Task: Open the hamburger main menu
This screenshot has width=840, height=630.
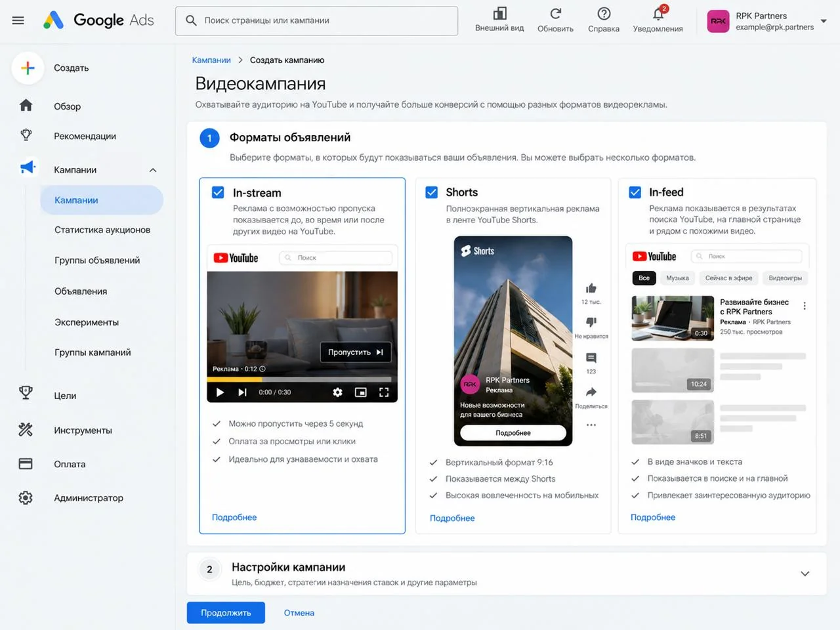Action: coord(18,20)
